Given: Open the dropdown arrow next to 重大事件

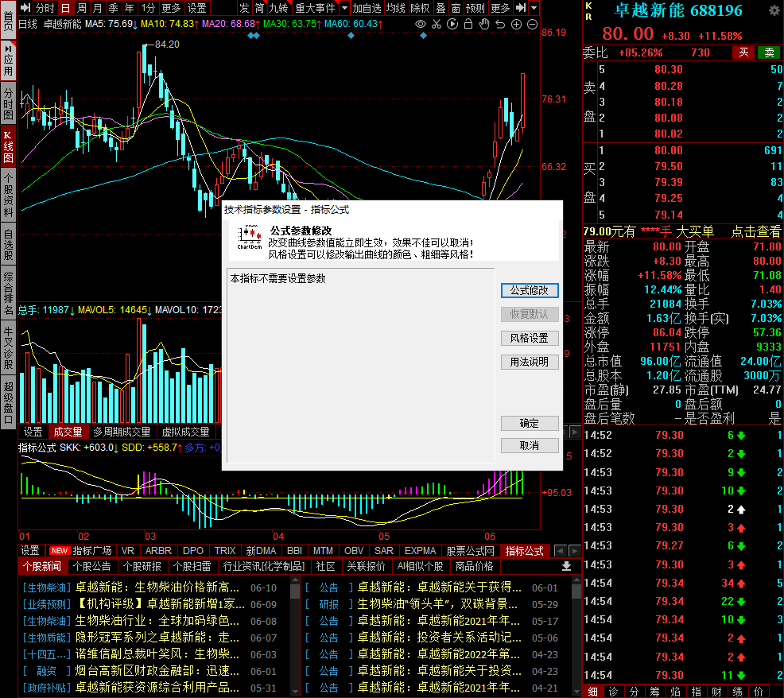Looking at the screenshot, I should (x=344, y=7).
